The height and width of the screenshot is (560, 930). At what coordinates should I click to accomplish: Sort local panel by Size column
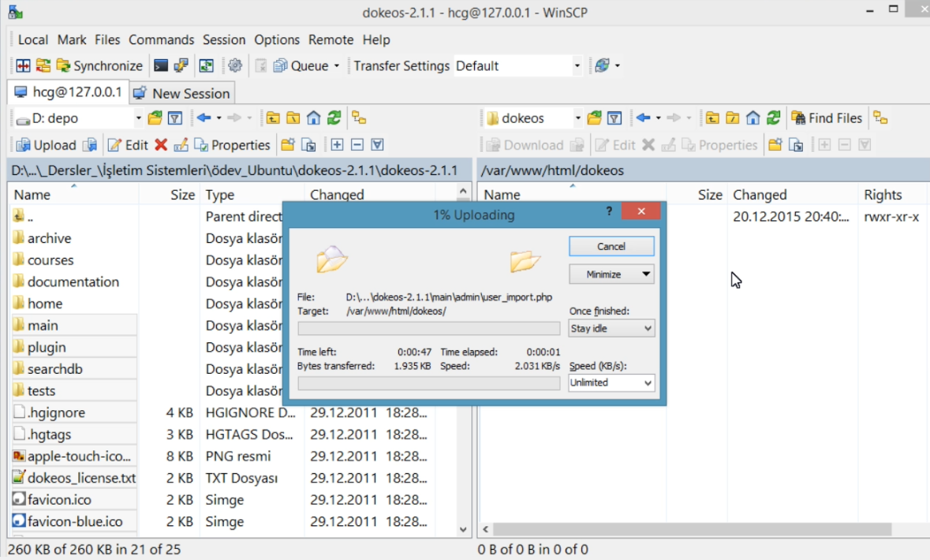coord(171,195)
